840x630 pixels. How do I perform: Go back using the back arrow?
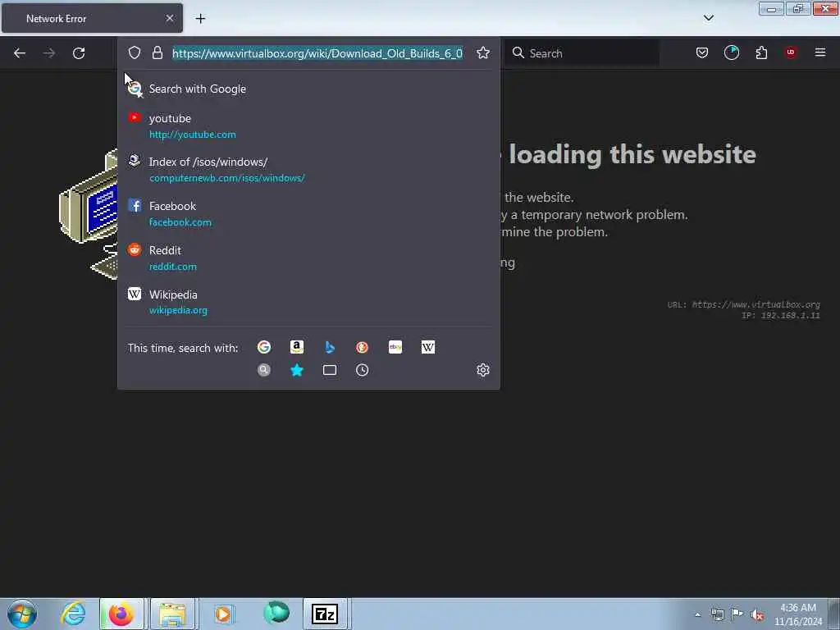point(20,53)
